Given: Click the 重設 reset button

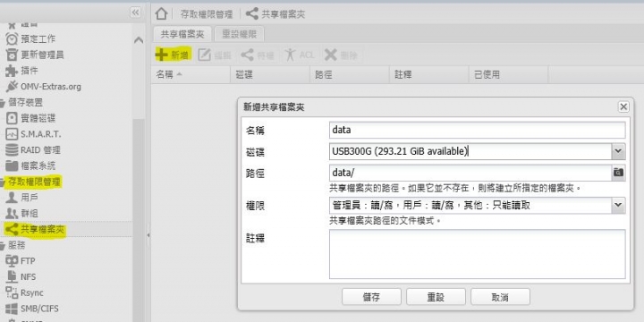Looking at the screenshot, I should (x=436, y=297).
